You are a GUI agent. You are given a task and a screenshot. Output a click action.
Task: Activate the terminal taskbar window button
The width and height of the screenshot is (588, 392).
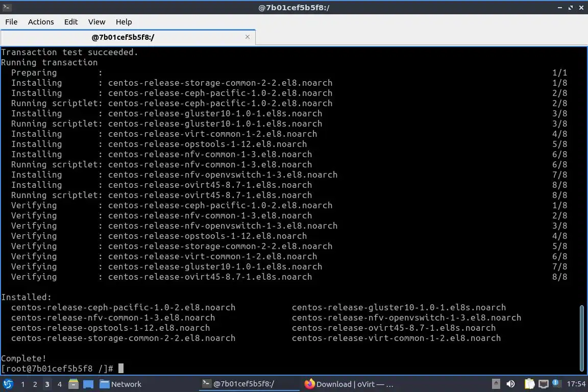click(x=249, y=384)
